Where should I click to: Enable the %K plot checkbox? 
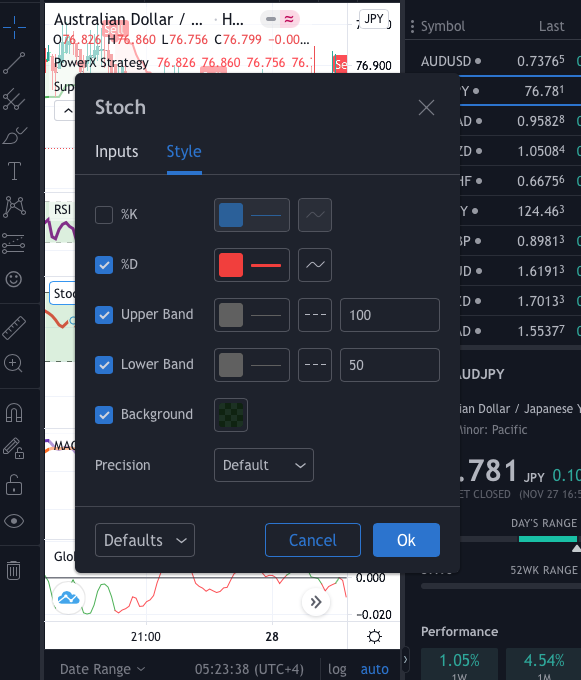click(104, 215)
